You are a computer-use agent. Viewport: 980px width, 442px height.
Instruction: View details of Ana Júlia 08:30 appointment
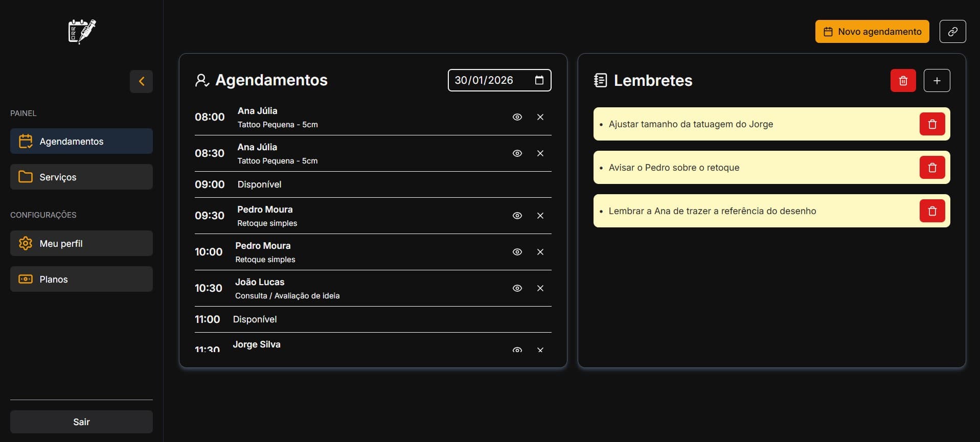(x=517, y=153)
